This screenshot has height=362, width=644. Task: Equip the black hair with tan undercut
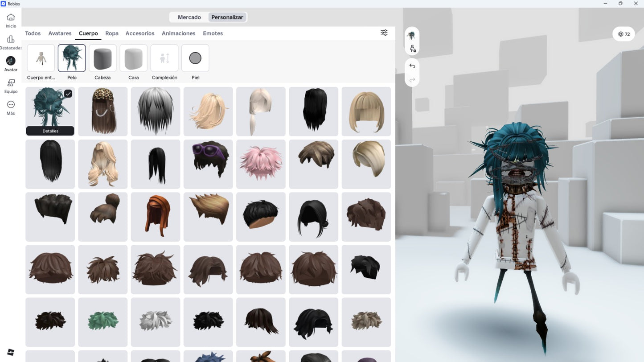point(261,217)
